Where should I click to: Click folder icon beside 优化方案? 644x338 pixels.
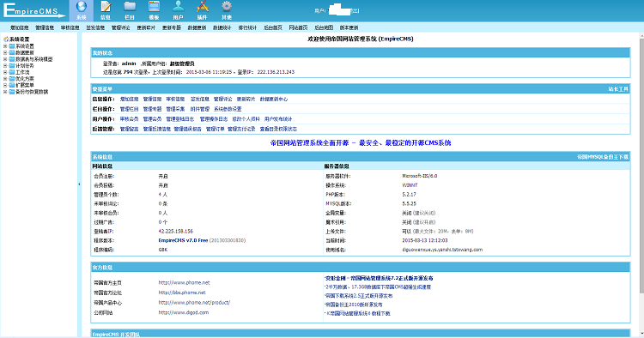pyautogui.click(x=12, y=79)
